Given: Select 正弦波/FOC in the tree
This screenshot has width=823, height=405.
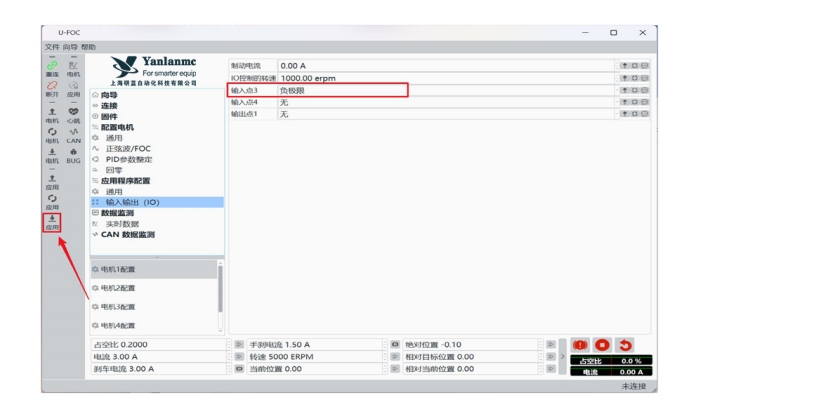Looking at the screenshot, I should (x=128, y=149).
